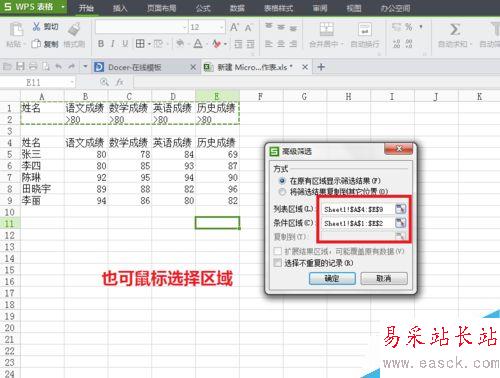
Task: Click the range picker beside 列表区域 field
Action: [x=400, y=209]
